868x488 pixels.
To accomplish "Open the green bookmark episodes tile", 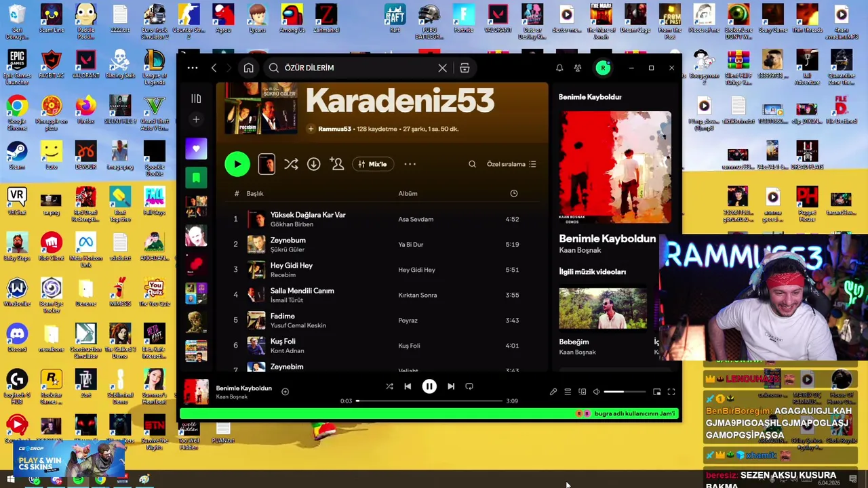I will tap(196, 178).
